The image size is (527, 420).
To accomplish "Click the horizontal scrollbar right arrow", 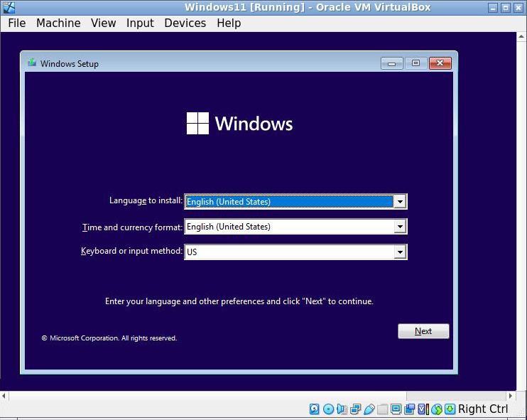I will tap(511, 395).
